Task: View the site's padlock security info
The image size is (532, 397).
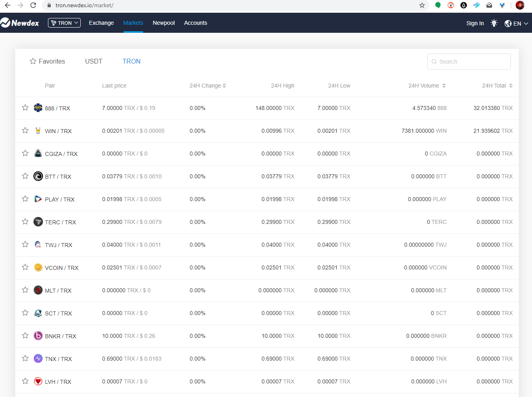Action: click(x=49, y=5)
